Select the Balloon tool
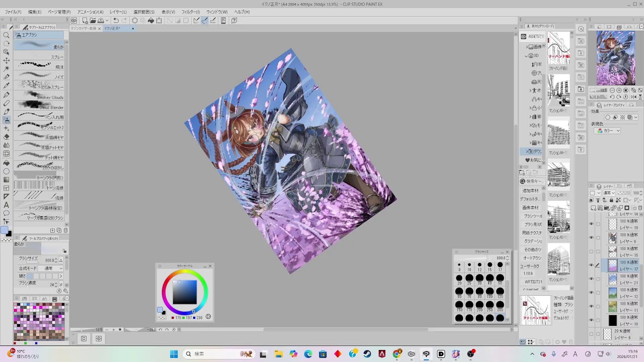 click(7, 213)
